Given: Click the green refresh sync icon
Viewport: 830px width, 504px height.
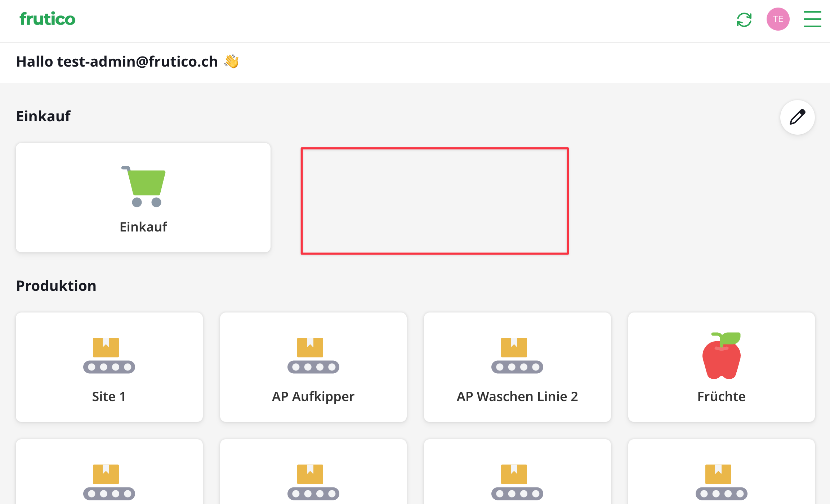Looking at the screenshot, I should tap(744, 19).
